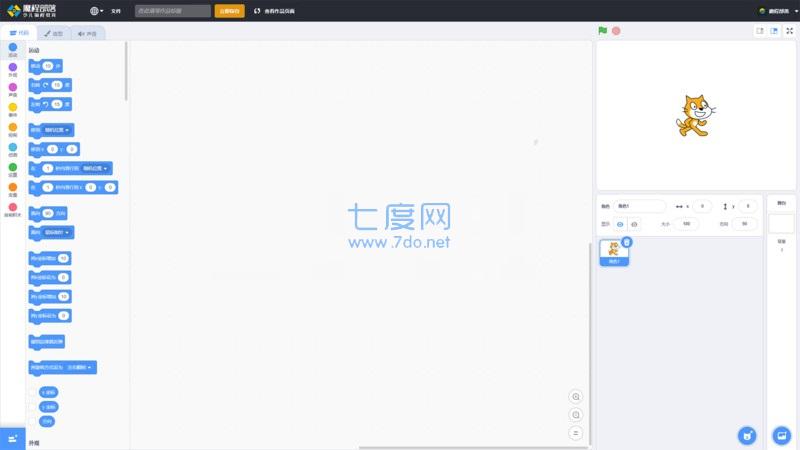Click the y position reporter block
The image size is (800, 450).
(x=48, y=407)
